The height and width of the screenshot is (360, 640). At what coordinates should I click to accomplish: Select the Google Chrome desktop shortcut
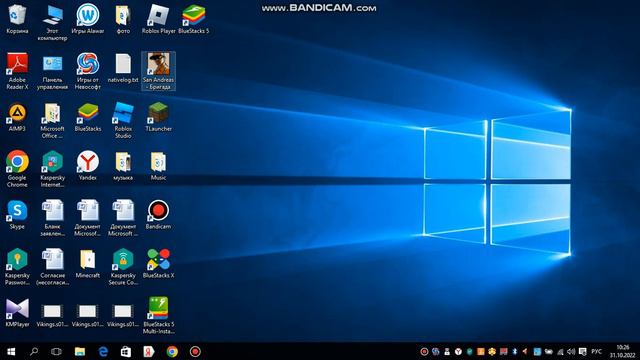tap(17, 169)
